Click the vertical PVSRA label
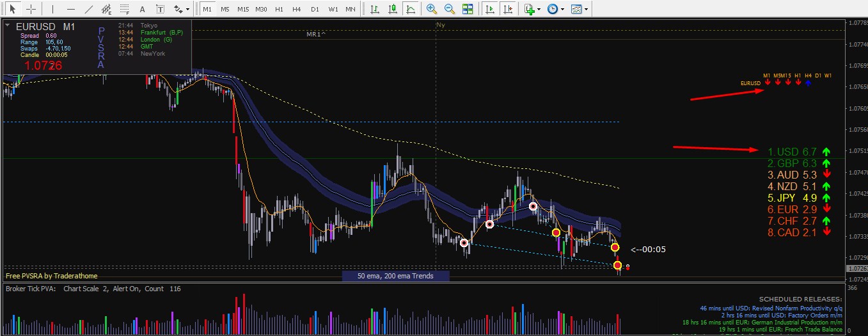 [x=101, y=47]
